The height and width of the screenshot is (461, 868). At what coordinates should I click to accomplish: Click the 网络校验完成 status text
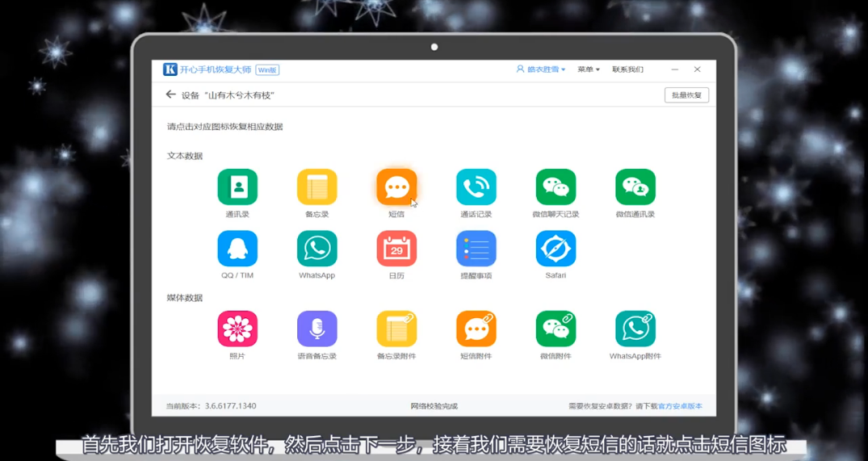[434, 405]
